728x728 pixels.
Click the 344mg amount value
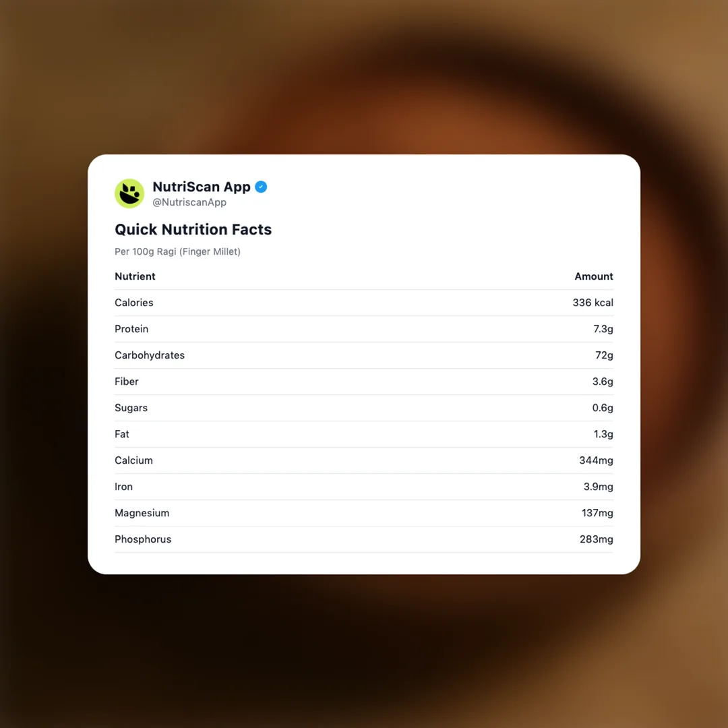(x=595, y=460)
